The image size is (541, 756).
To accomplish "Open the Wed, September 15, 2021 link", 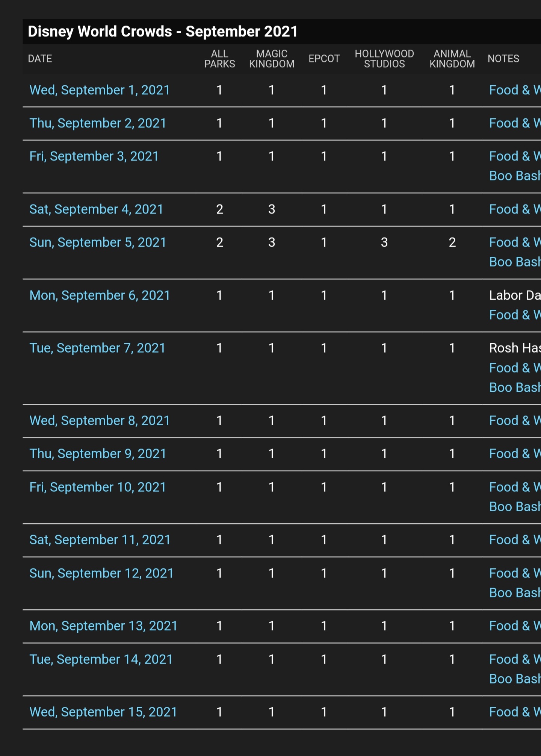I will pyautogui.click(x=103, y=712).
